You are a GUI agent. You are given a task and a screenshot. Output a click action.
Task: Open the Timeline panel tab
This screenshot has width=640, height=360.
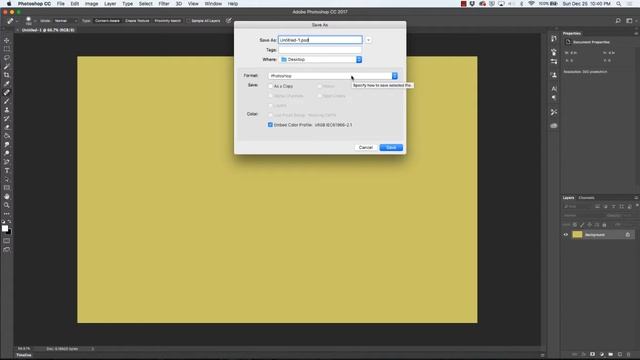pos(24,356)
